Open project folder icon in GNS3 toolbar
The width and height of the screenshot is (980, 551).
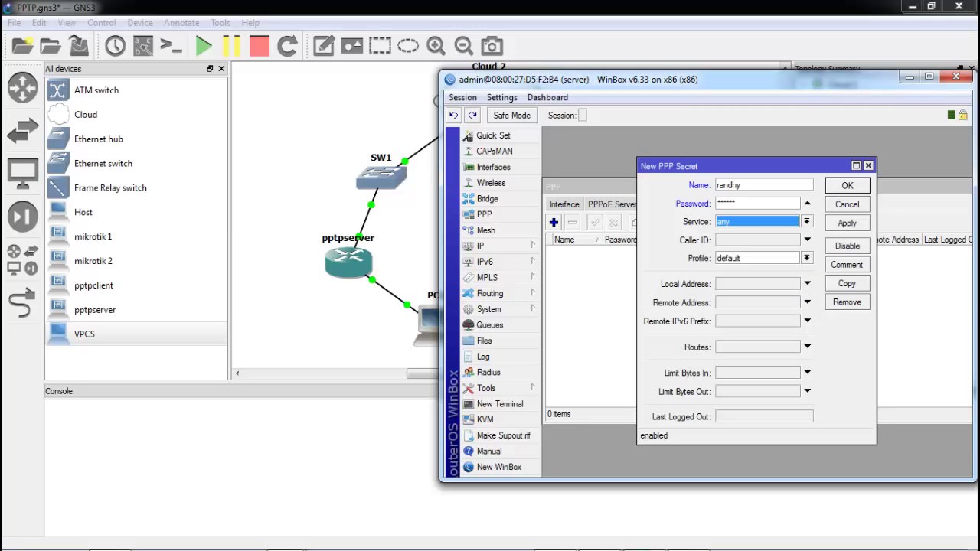(51, 46)
